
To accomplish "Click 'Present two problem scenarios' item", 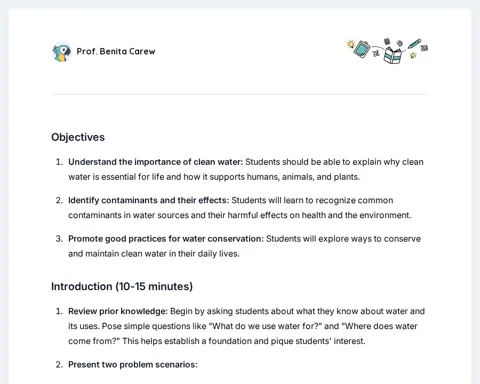I will point(133,365).
